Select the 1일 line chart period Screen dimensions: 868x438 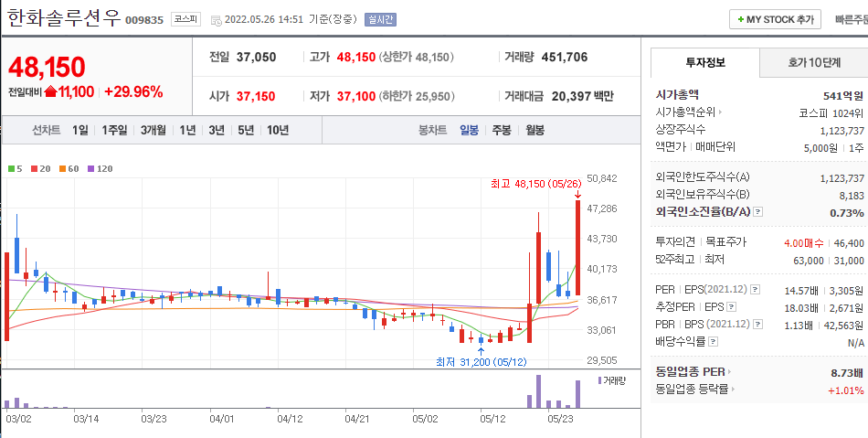79,131
